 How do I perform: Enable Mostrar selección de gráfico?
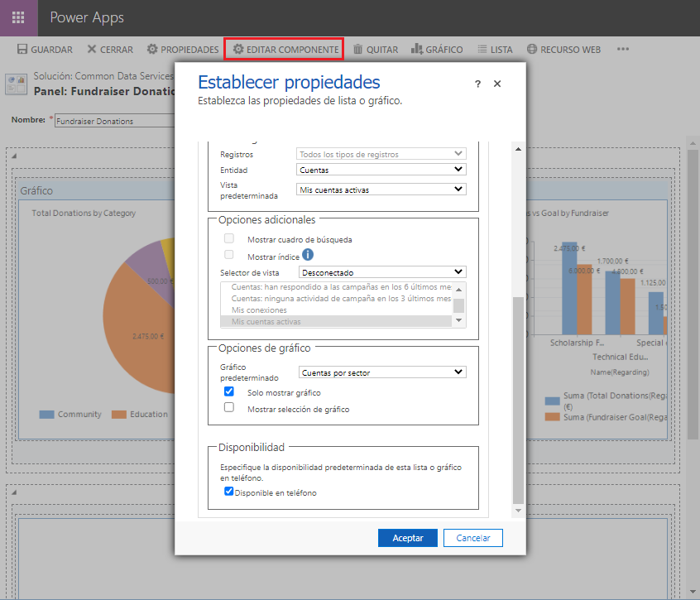(x=229, y=408)
